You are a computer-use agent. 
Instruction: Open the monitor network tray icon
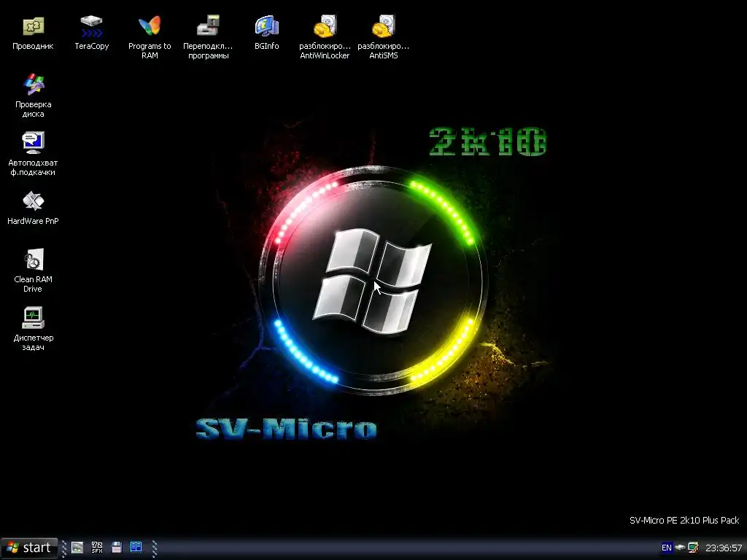coord(693,548)
